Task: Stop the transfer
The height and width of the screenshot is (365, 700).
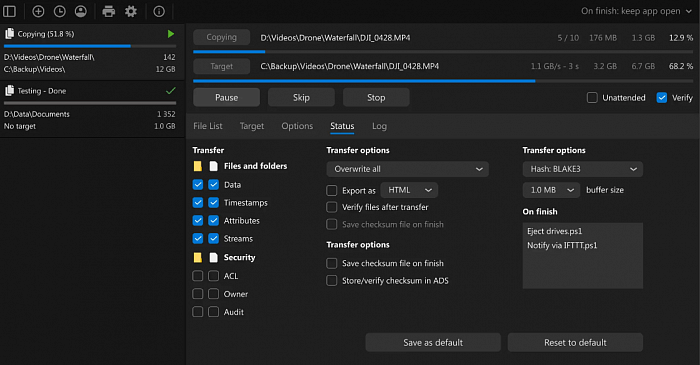Action: pos(376,97)
